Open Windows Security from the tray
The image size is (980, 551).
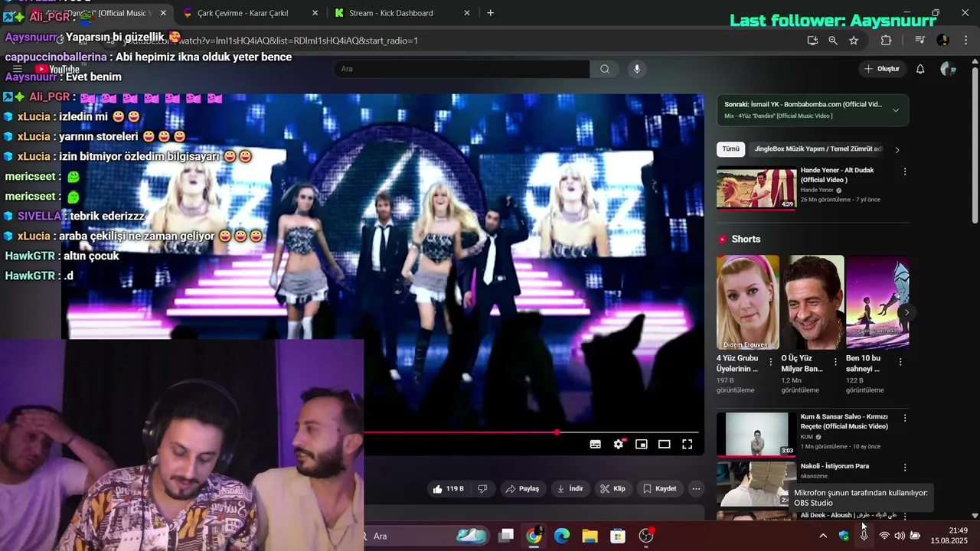tap(844, 536)
